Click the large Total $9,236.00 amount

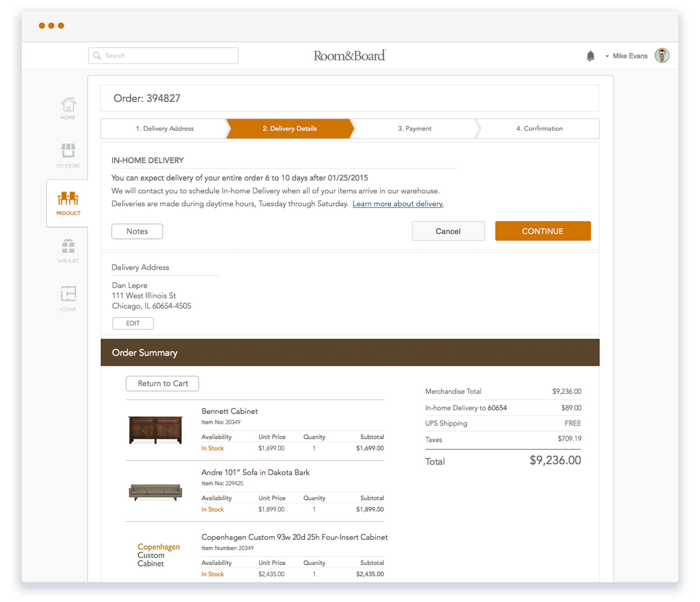tap(555, 461)
